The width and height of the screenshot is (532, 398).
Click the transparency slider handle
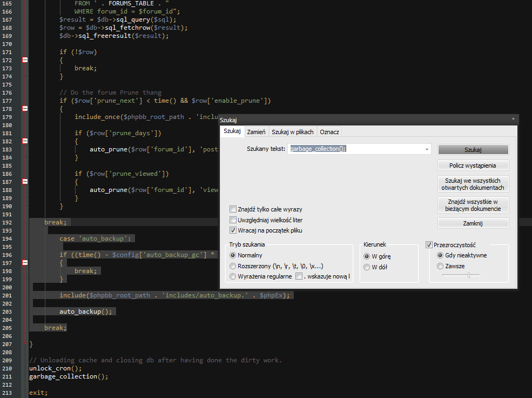click(x=469, y=275)
